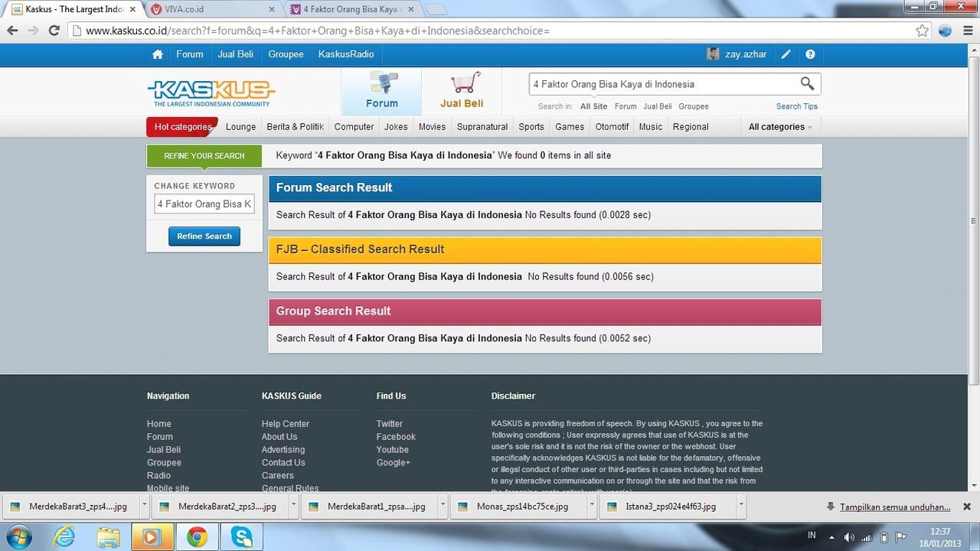Click the new tab button
Screen dimensions: 980x551
coord(436,10)
